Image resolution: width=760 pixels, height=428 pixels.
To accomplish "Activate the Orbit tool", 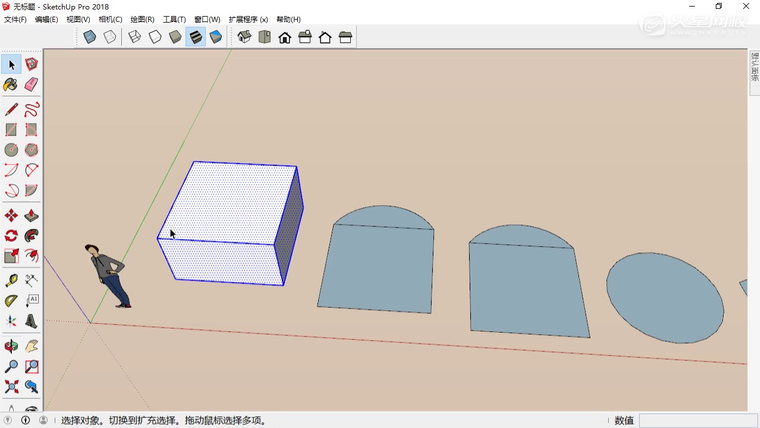I will click(11, 345).
